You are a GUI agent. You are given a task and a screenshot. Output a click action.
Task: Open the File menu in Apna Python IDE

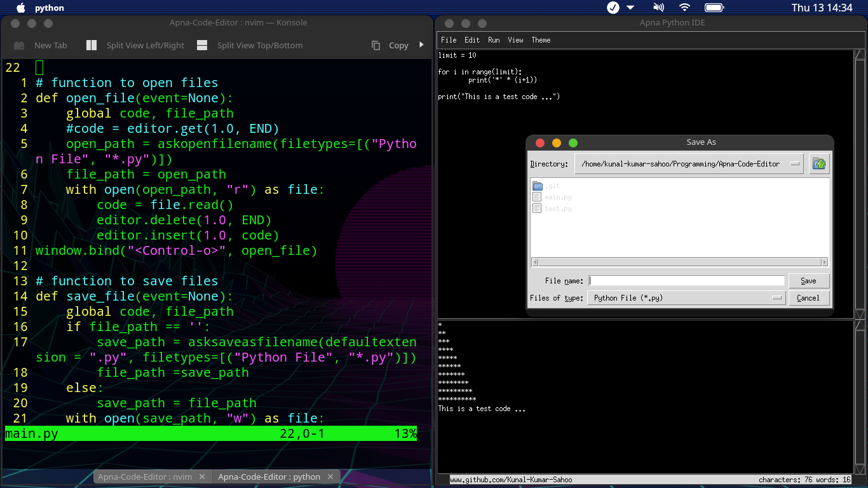(x=449, y=40)
